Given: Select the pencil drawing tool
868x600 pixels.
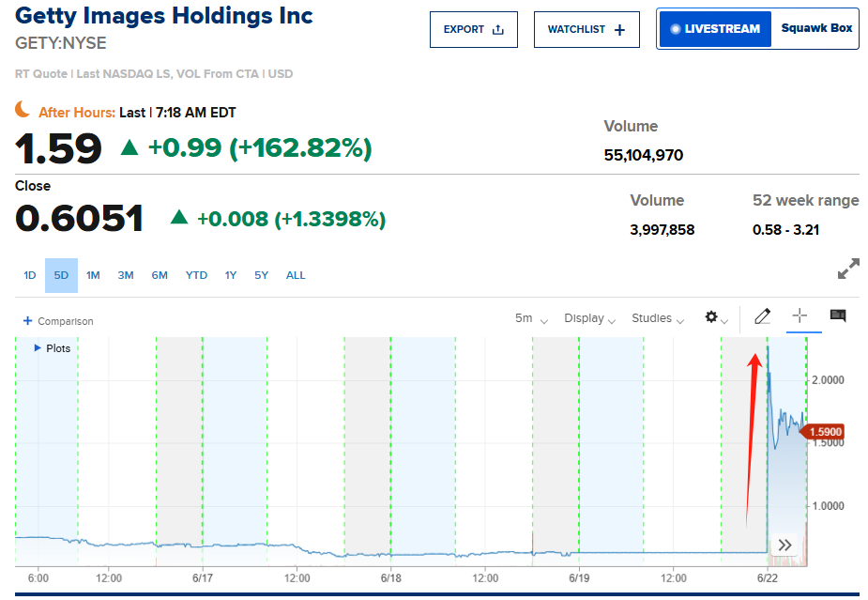Looking at the screenshot, I should (763, 316).
